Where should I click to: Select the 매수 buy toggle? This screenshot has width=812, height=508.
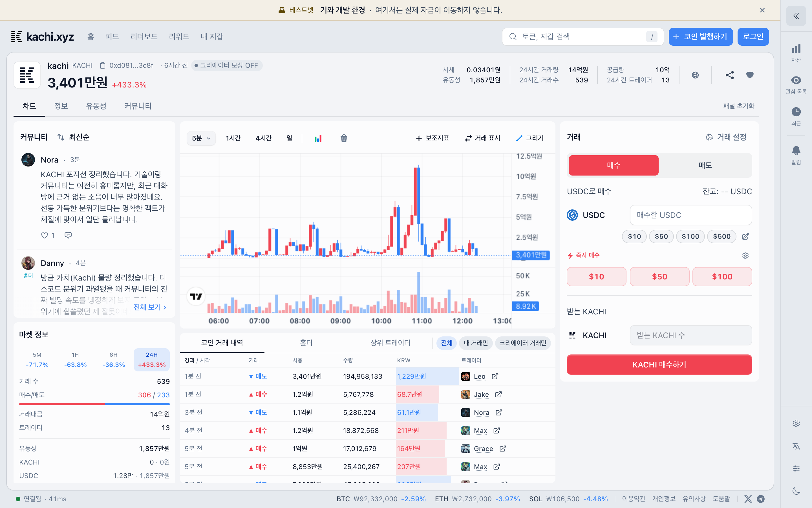[x=613, y=165]
